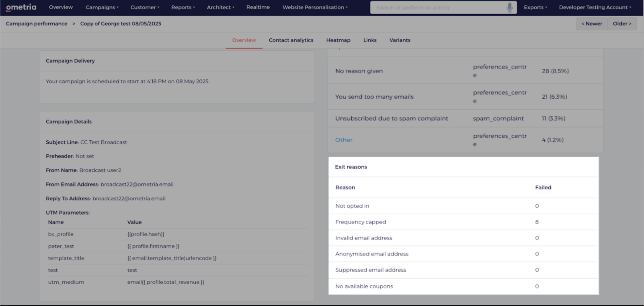Open the Reports dropdown
644x306 pixels.
point(183,7)
